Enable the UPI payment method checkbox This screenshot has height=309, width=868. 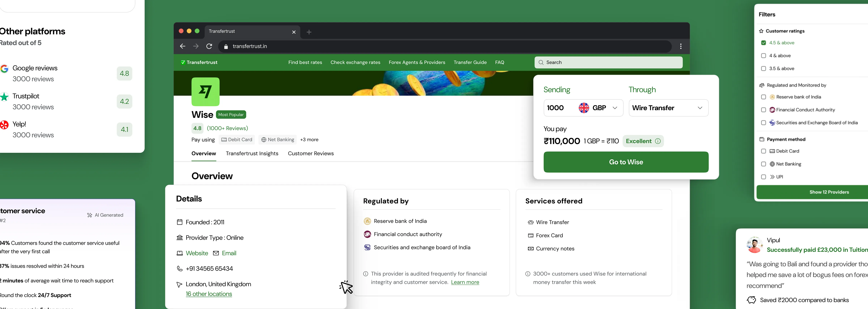pyautogui.click(x=763, y=177)
